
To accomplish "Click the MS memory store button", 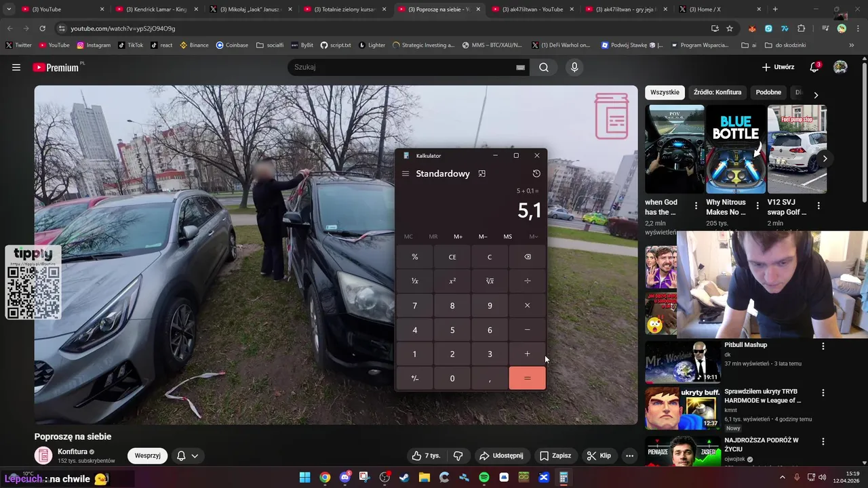I will [x=508, y=237].
